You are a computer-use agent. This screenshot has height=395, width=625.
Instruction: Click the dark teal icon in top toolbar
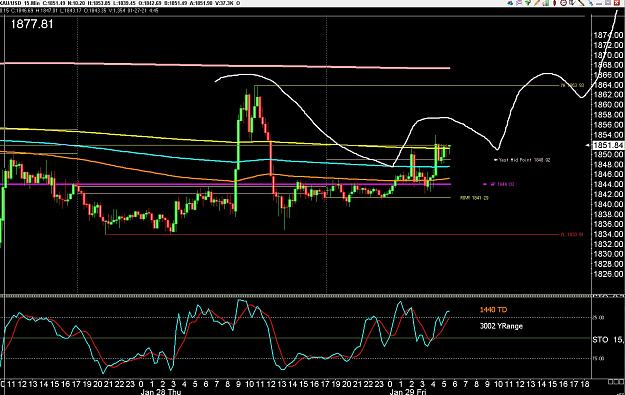click(510, 3)
